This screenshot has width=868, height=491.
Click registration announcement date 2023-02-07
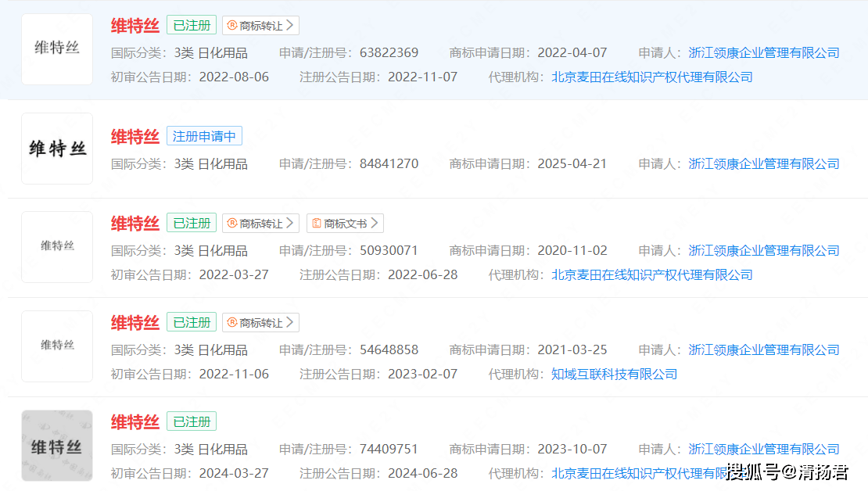pyautogui.click(x=423, y=375)
